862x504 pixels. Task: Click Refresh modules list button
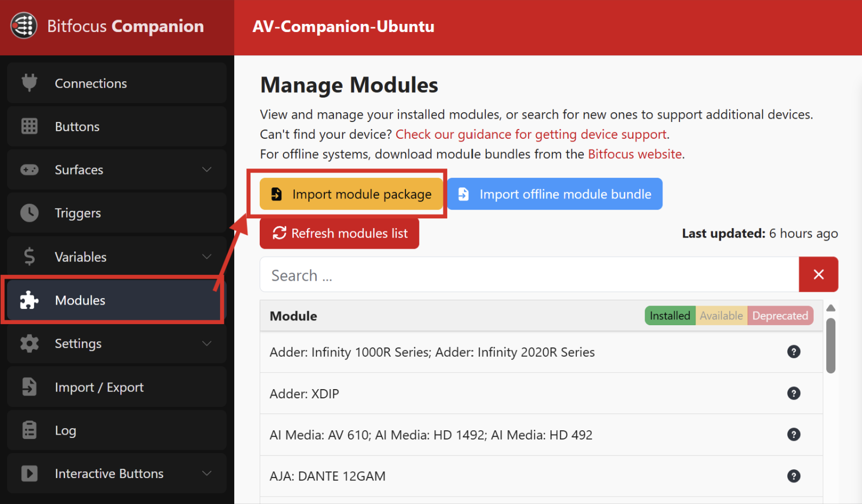[339, 233]
